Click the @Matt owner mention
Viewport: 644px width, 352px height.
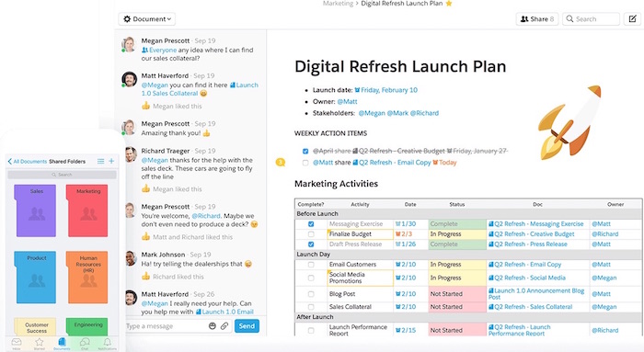[348, 101]
